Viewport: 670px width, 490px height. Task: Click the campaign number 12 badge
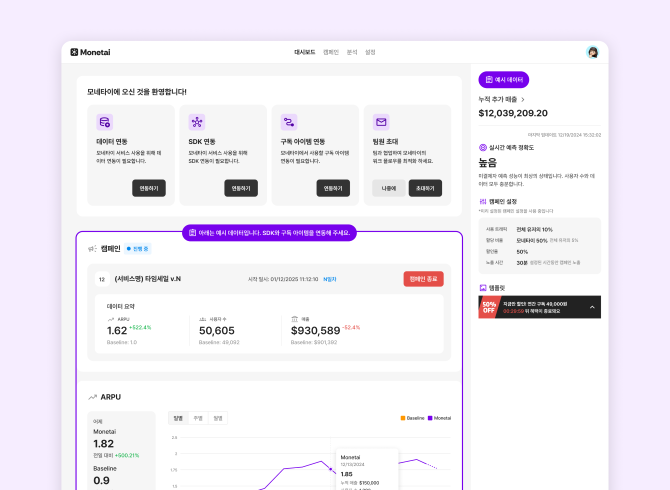(x=102, y=279)
